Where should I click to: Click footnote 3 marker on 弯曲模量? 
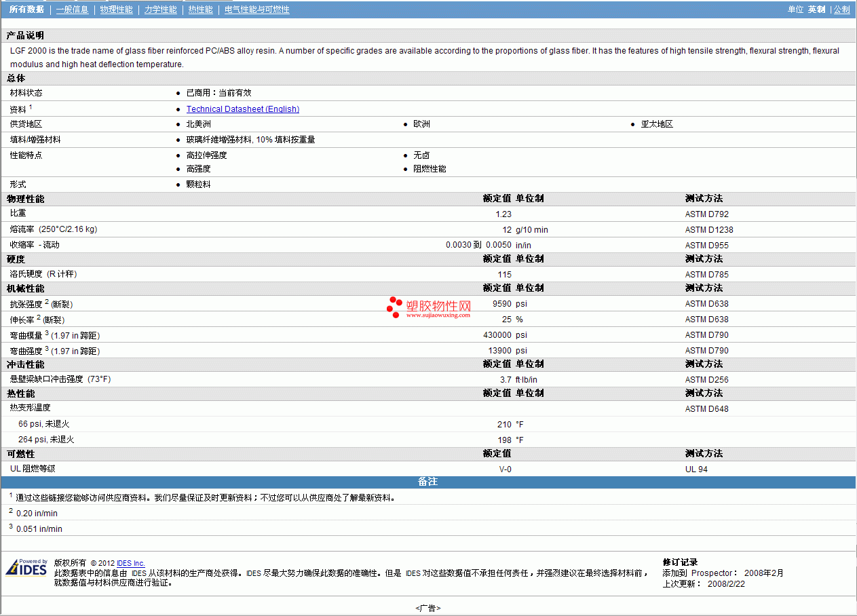(x=47, y=332)
